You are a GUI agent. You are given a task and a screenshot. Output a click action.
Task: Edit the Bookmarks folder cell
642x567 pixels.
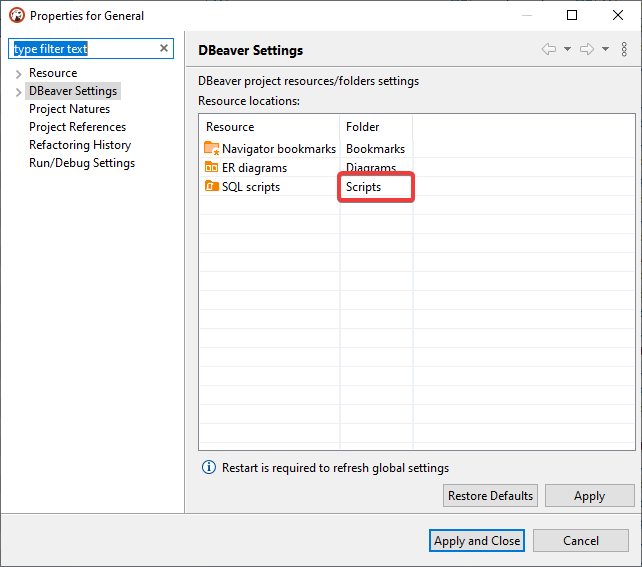tap(376, 149)
